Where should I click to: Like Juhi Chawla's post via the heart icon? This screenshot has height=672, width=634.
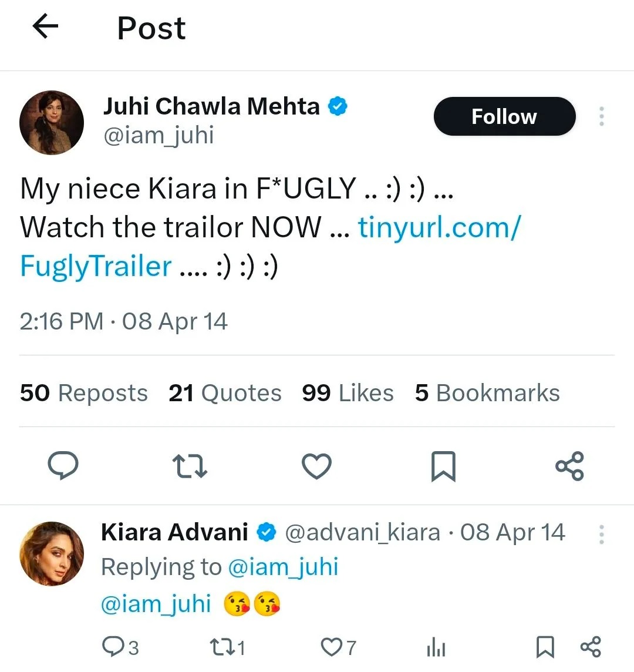coord(316,466)
